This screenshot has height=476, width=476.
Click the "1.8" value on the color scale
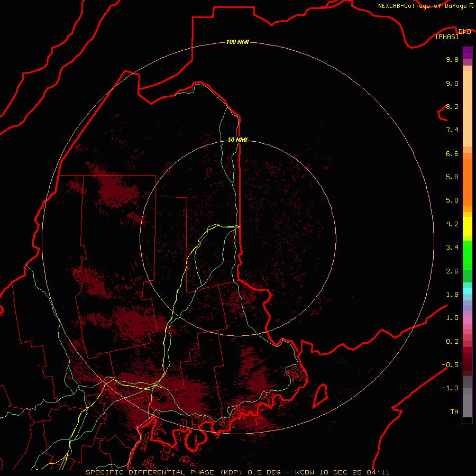[452, 294]
